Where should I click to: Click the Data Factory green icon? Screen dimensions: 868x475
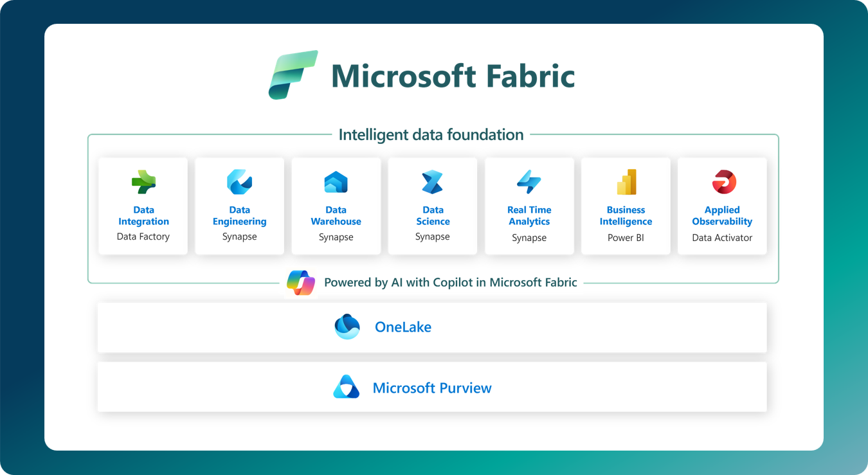click(x=143, y=183)
